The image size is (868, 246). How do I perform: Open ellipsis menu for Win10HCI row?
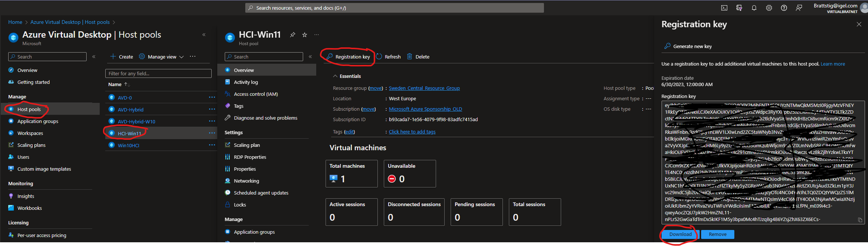click(x=212, y=145)
